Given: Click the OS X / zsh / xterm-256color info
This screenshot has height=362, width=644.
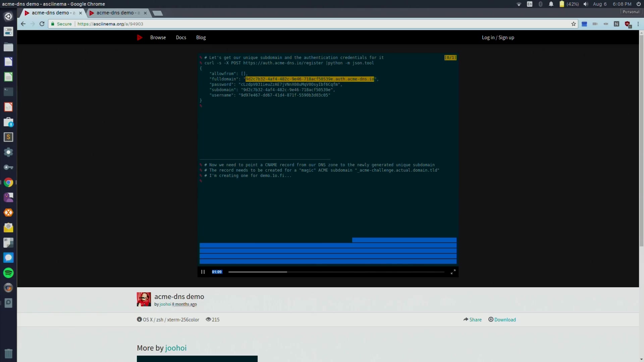Looking at the screenshot, I should coord(168,320).
